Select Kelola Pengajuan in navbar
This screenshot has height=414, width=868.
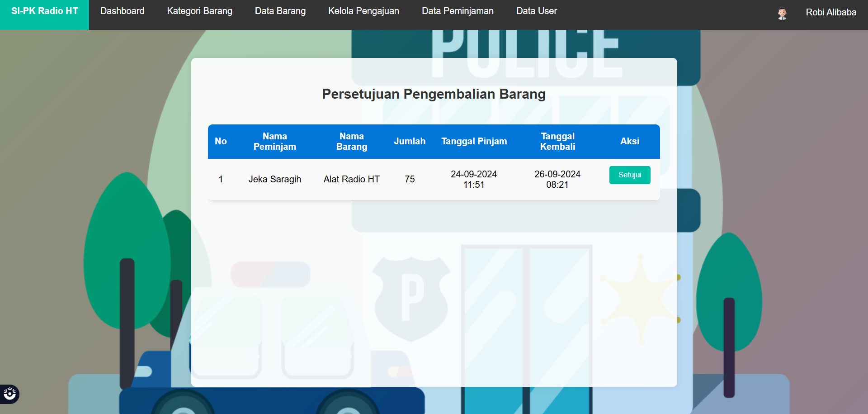point(363,11)
